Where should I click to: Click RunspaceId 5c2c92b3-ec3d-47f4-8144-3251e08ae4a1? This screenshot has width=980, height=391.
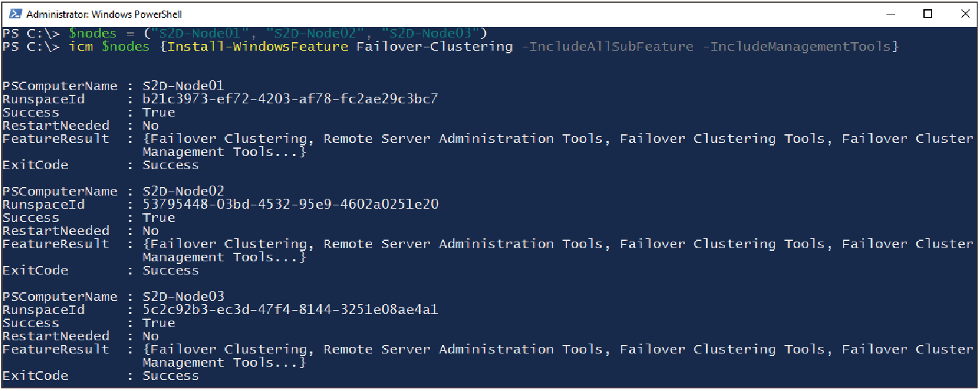290,310
